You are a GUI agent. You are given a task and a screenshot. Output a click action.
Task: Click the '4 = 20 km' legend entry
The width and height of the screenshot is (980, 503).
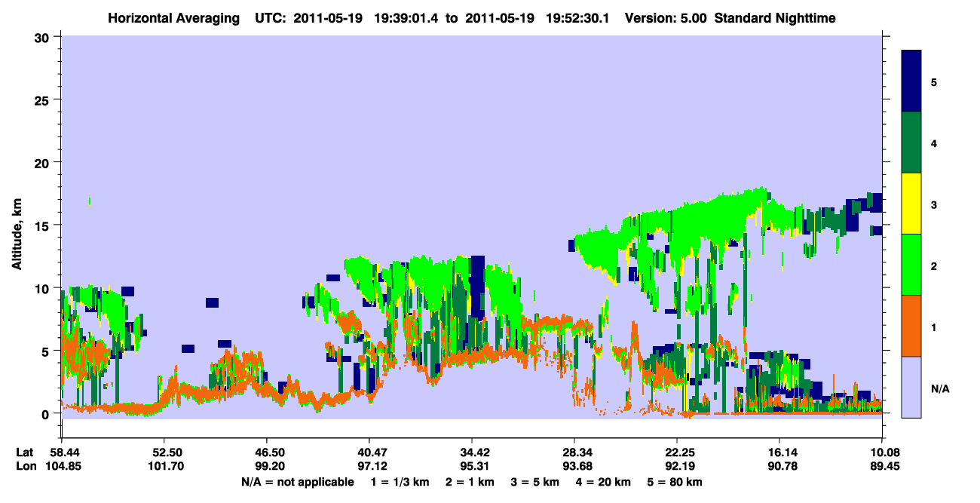point(605,482)
